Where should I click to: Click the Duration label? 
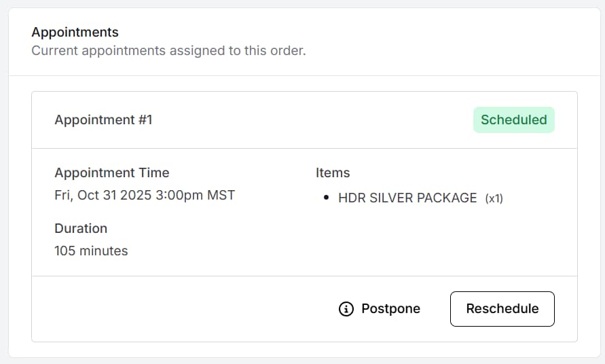[81, 228]
